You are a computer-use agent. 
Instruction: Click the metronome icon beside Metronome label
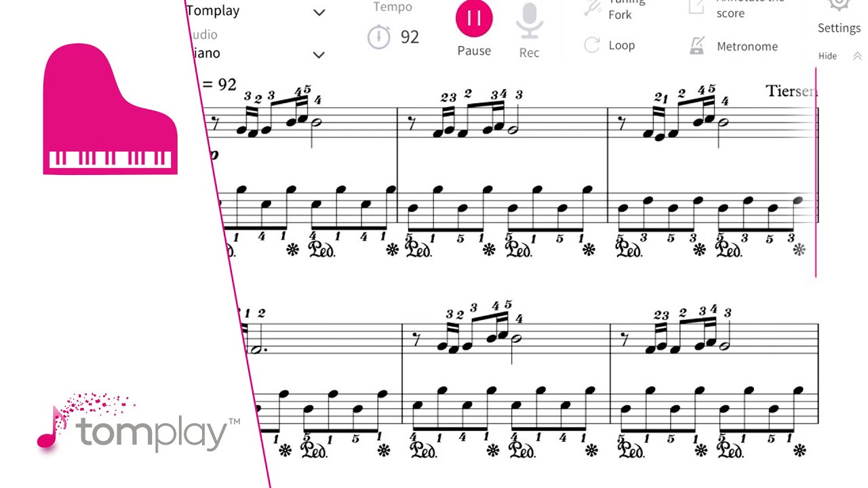696,46
